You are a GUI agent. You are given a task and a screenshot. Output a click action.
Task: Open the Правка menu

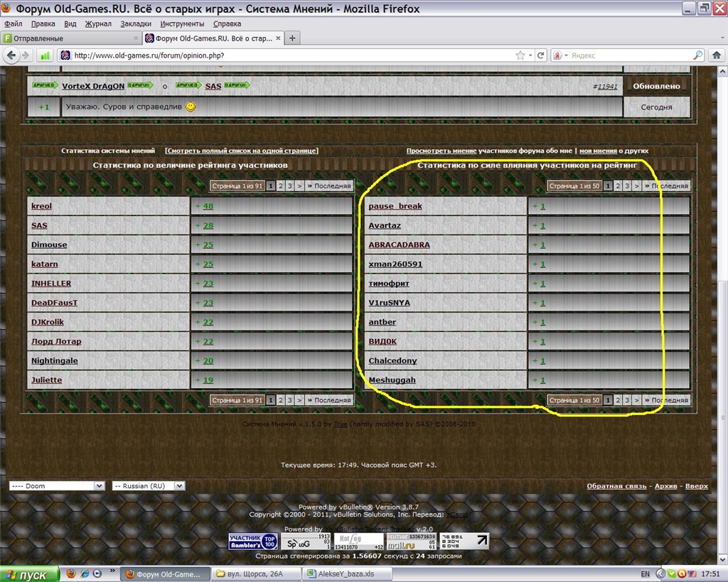click(43, 23)
